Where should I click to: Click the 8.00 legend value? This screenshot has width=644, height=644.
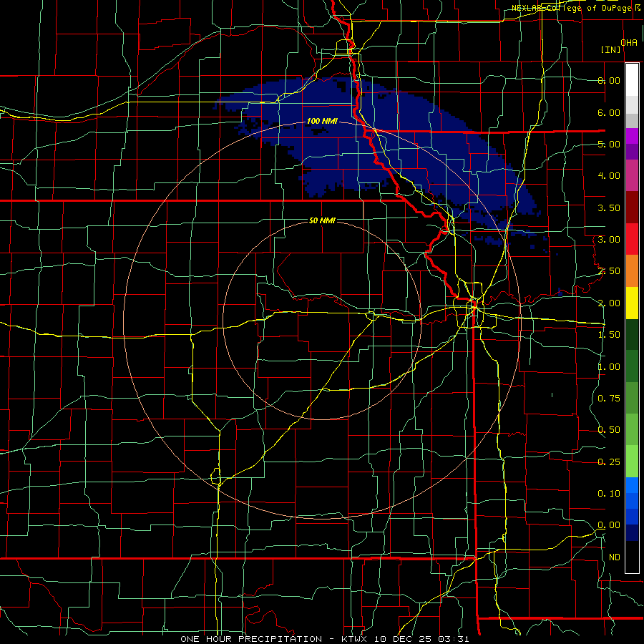pyautogui.click(x=609, y=80)
